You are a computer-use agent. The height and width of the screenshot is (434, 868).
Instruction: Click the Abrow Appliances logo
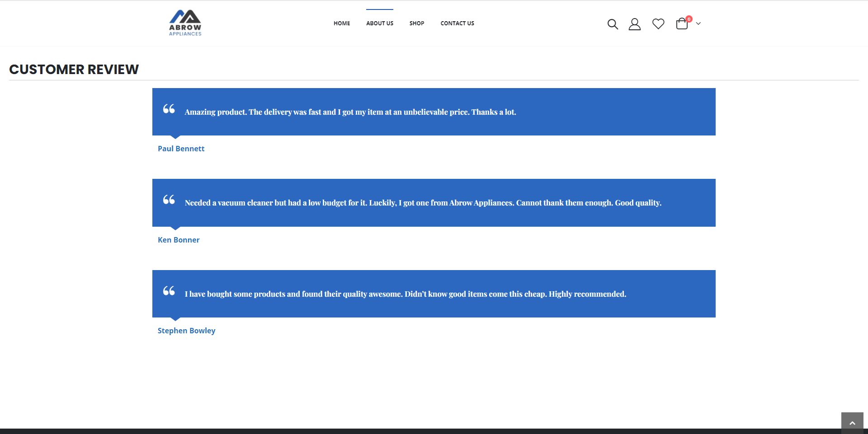point(185,23)
